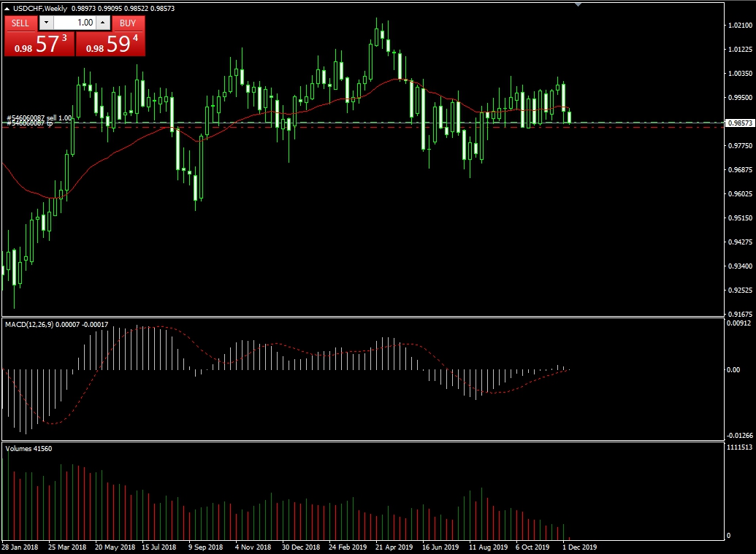Click the current price label 0.98573

coord(740,123)
